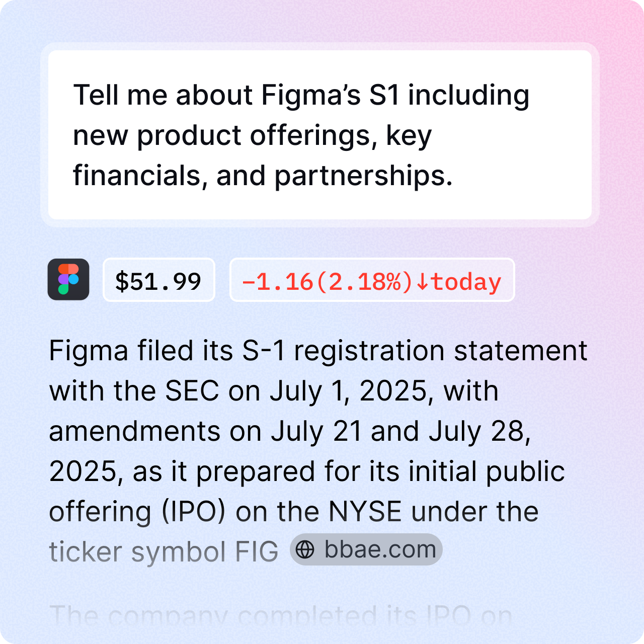Select the $51.99 stock price chip
Screen dimensions: 644x644
[x=158, y=280]
